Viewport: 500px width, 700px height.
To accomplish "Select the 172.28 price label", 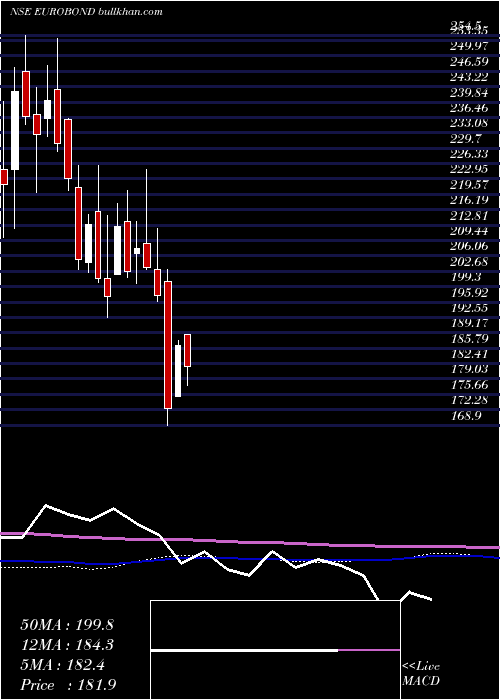I will tap(469, 400).
